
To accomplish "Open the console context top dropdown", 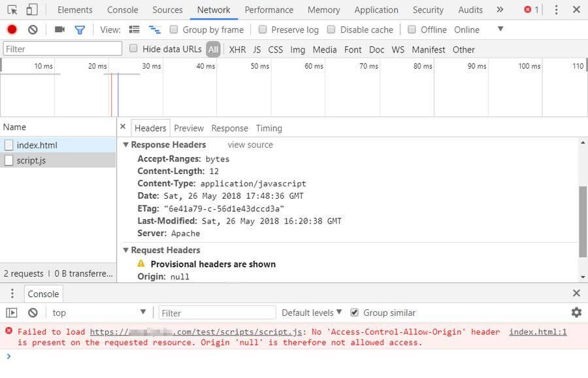I will [99, 313].
